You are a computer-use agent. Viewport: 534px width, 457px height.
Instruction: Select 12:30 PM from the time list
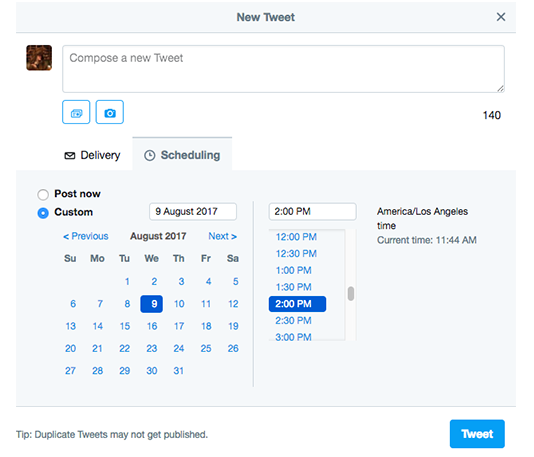[x=296, y=254]
